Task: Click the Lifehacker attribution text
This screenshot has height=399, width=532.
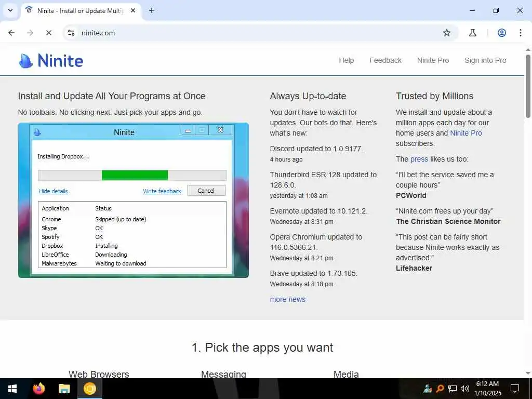Action: [x=414, y=269]
